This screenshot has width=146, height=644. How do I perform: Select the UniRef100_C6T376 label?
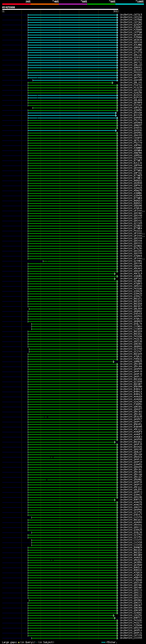click(131, 635)
